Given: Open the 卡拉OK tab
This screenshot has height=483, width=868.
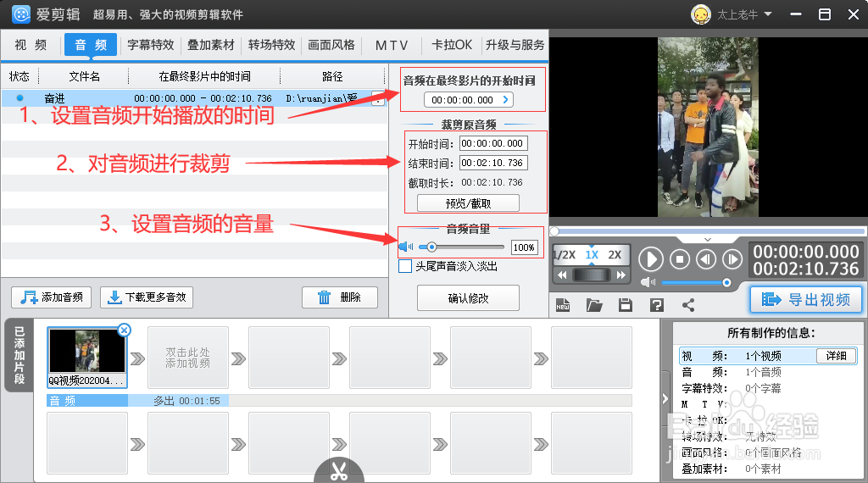Looking at the screenshot, I should click(x=452, y=45).
